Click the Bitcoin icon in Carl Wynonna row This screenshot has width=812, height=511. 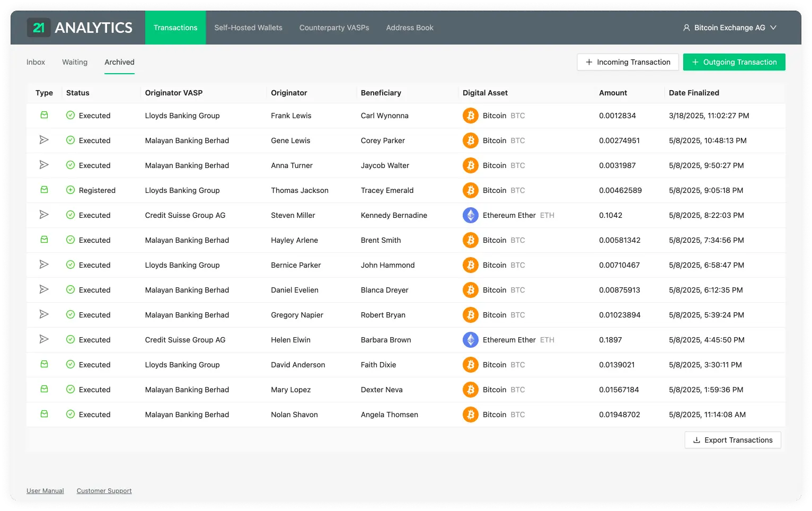click(x=471, y=116)
